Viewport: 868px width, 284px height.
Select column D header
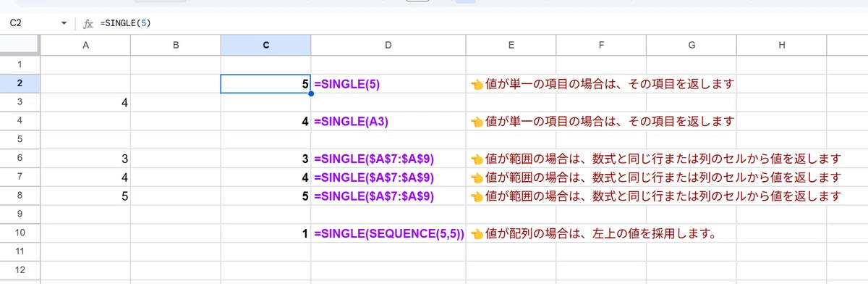[388, 46]
